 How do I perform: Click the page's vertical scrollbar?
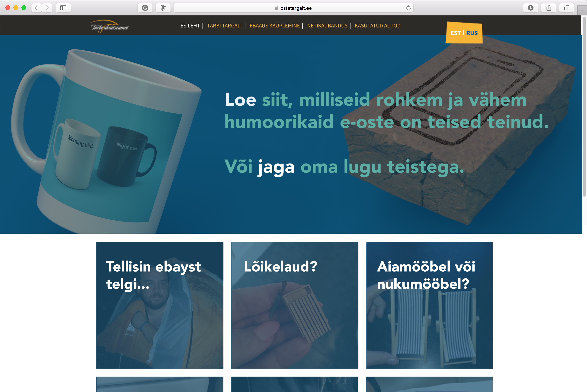click(x=584, y=106)
